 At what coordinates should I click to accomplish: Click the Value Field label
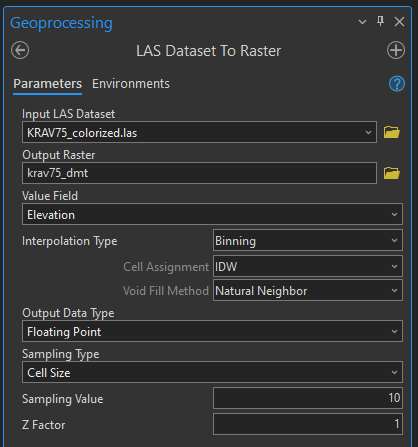50,196
